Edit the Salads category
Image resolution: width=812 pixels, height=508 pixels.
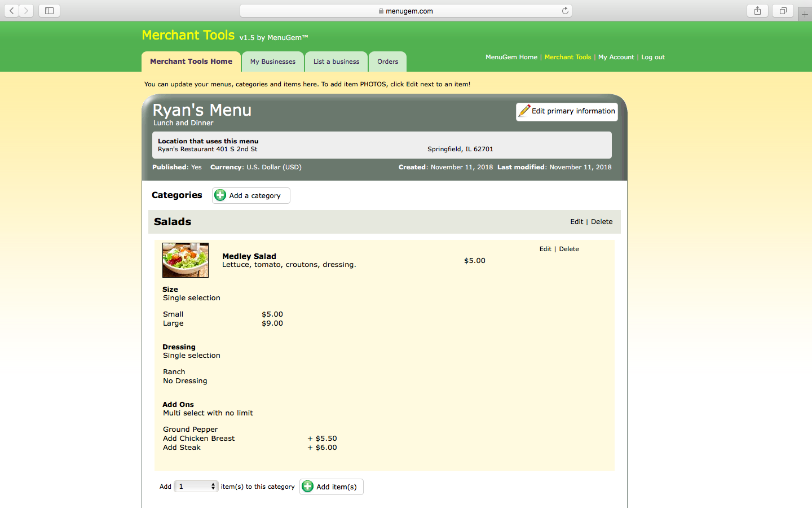[x=576, y=222]
